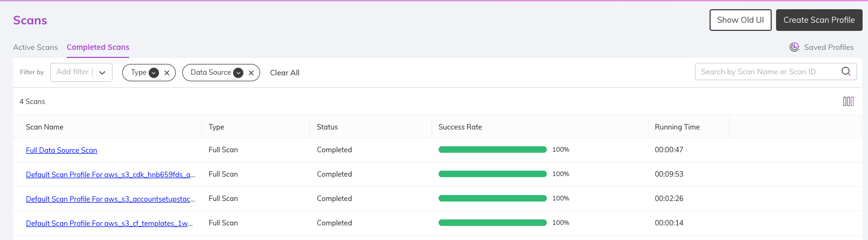Click the Saved Profiles pie chart icon
This screenshot has width=868, height=240.
pyautogui.click(x=794, y=47)
